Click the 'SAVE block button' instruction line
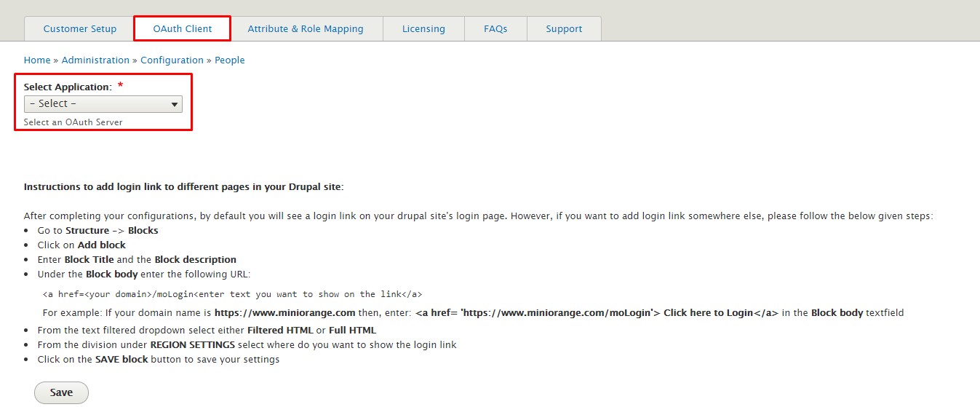The image size is (980, 407). click(x=159, y=360)
